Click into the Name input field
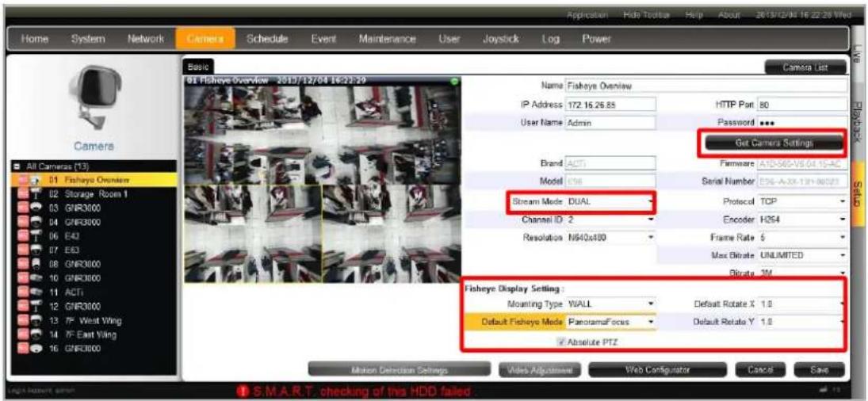The width and height of the screenshot is (868, 401). click(x=705, y=86)
